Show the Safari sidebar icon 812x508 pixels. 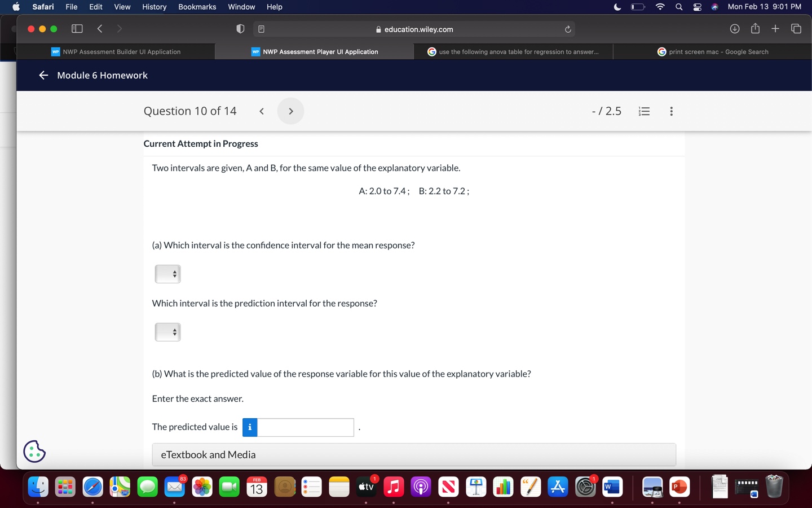(x=77, y=28)
